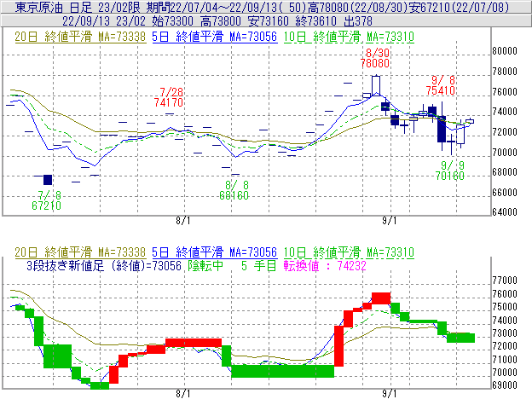Image resolution: width=532 pixels, height=405 pixels.
Task: Click the 出378 volume value
Action: [358, 21]
